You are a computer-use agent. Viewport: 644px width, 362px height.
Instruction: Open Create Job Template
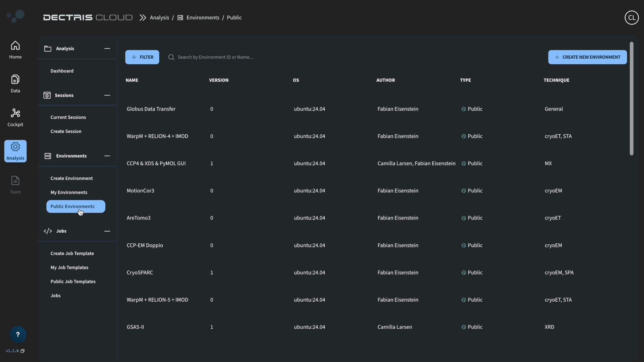click(72, 253)
